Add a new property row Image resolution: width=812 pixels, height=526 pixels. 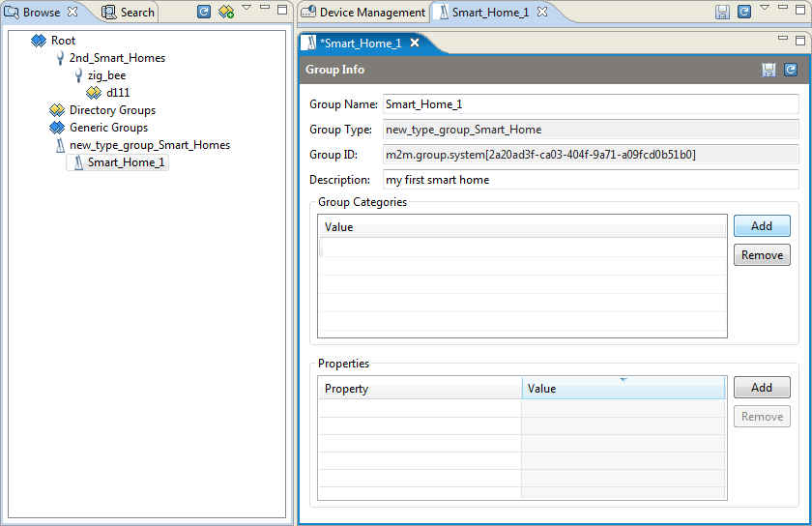coord(762,388)
